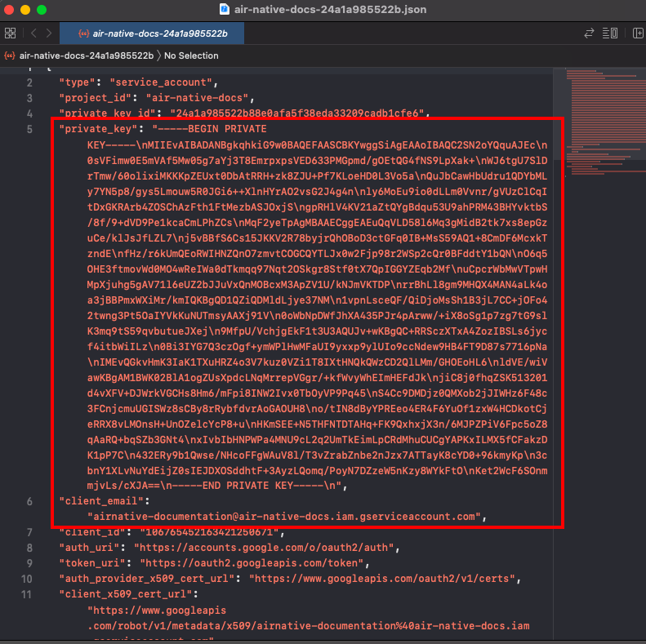Viewport: 646px width, 644px height.
Task: Open the adjust editor options icon
Action: point(610,33)
